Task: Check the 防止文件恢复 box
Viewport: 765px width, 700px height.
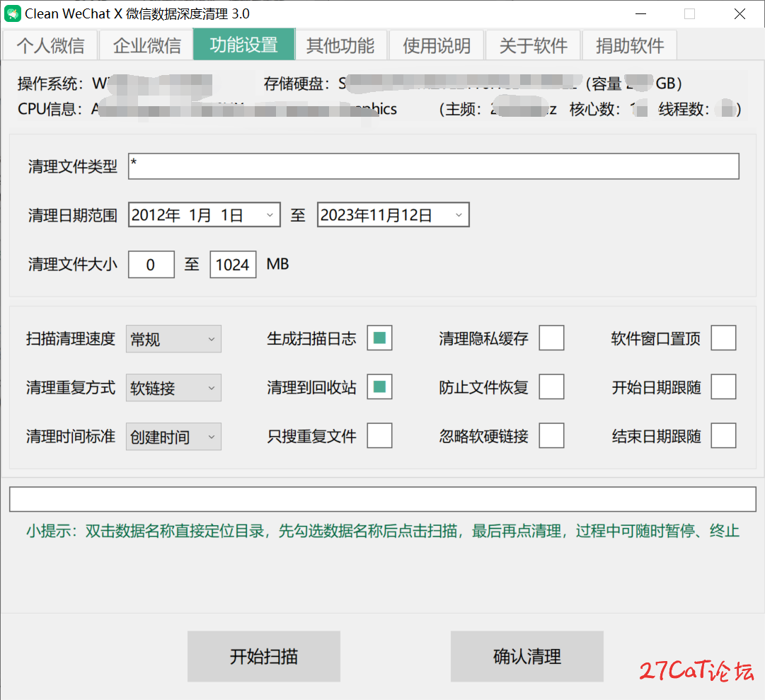Action: point(552,387)
